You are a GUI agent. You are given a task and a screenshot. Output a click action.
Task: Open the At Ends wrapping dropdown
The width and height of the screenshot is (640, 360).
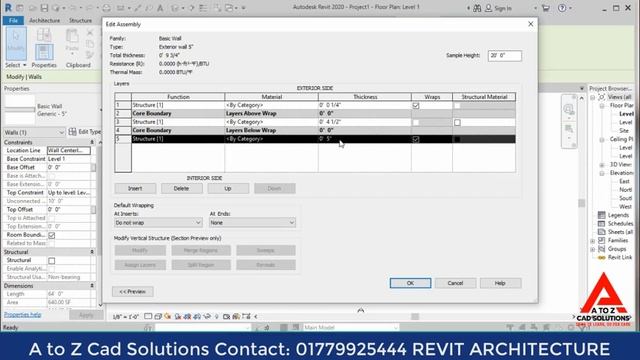coord(252,223)
